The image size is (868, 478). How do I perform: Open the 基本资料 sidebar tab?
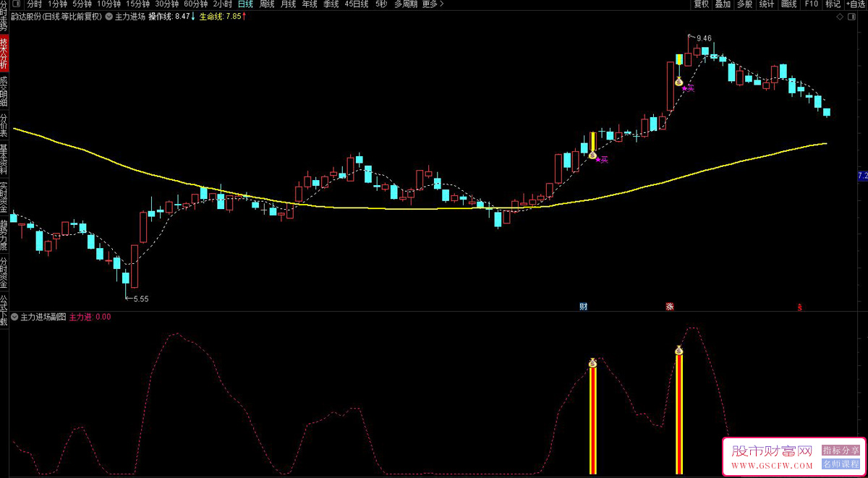(4, 161)
